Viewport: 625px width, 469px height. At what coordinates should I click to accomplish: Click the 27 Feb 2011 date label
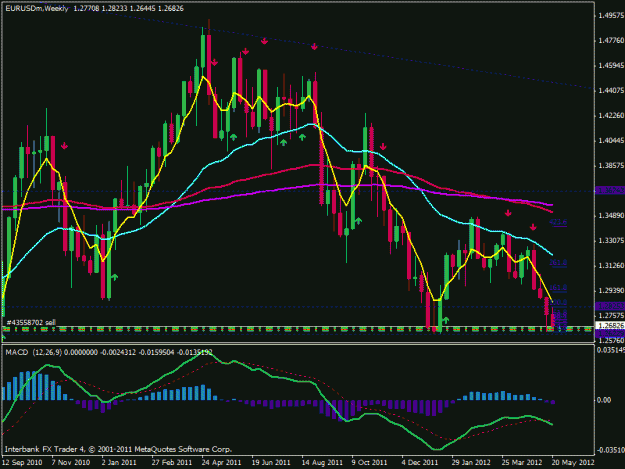tap(172, 462)
